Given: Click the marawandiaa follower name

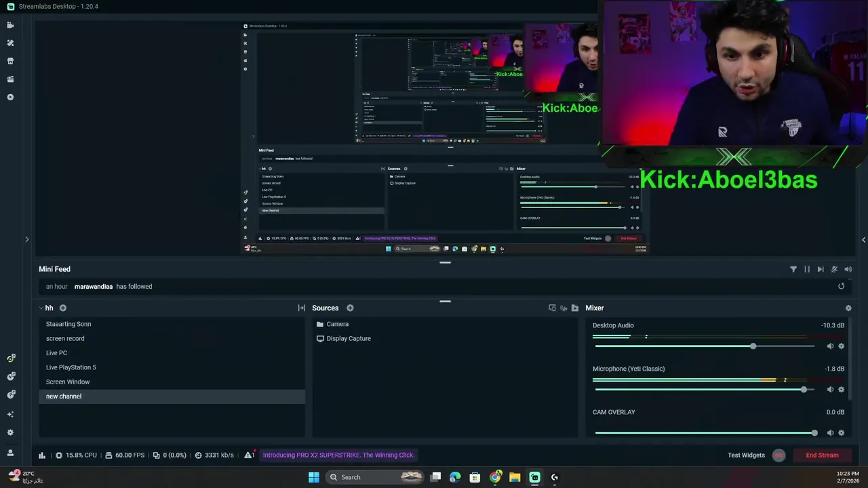Looking at the screenshot, I should click(x=94, y=287).
